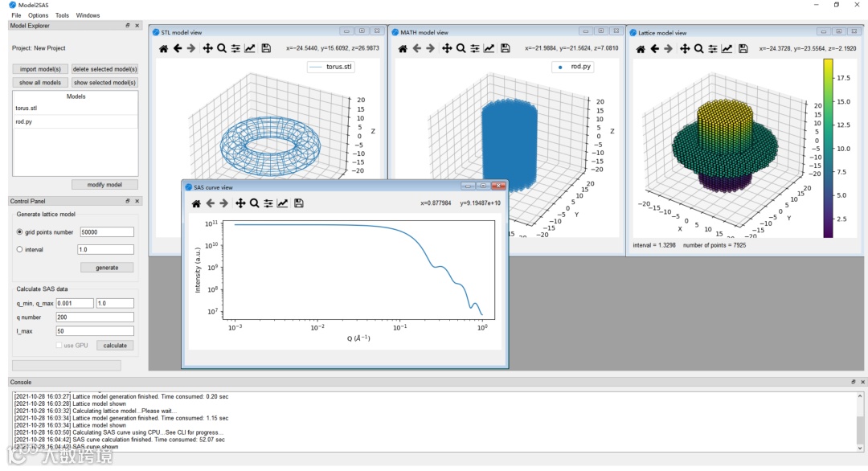This screenshot has height=471, width=868.
Task: Click q_max field showing 1.0
Action: pyautogui.click(x=115, y=303)
